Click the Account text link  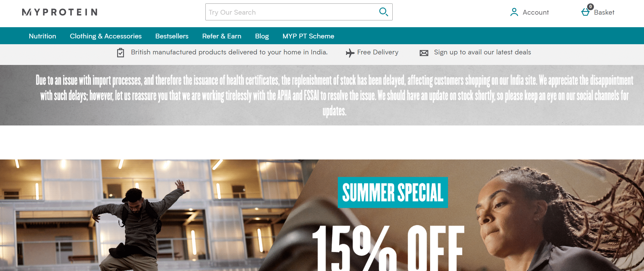pyautogui.click(x=536, y=12)
